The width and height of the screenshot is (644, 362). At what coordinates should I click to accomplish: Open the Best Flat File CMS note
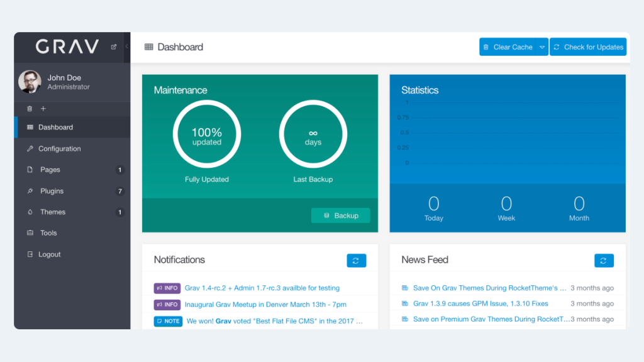[274, 321]
